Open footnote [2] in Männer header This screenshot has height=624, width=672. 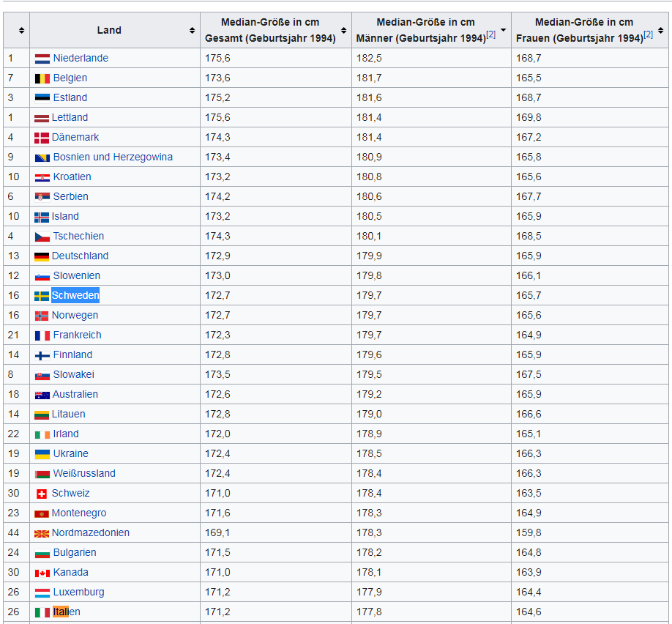click(x=490, y=34)
